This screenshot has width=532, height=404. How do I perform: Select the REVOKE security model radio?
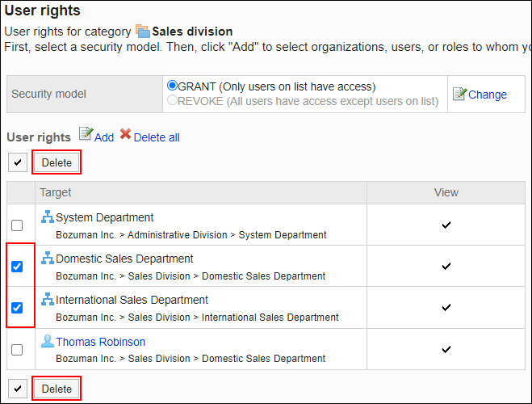(x=173, y=100)
